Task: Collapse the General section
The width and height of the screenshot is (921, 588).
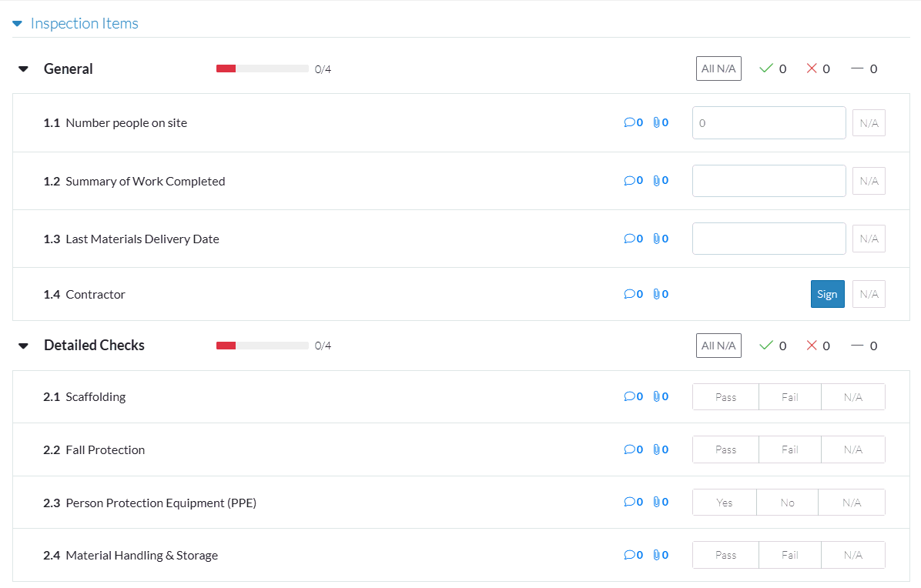Action: tap(24, 69)
